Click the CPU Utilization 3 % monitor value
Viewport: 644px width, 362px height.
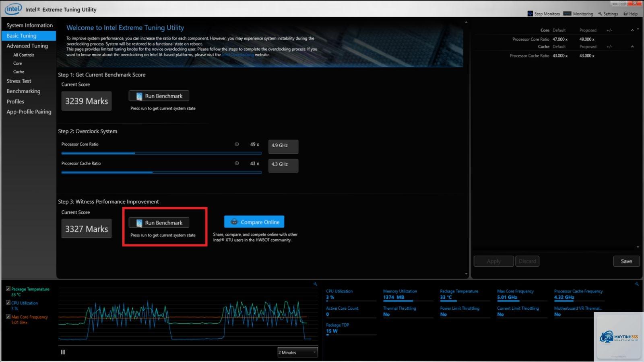(x=330, y=297)
